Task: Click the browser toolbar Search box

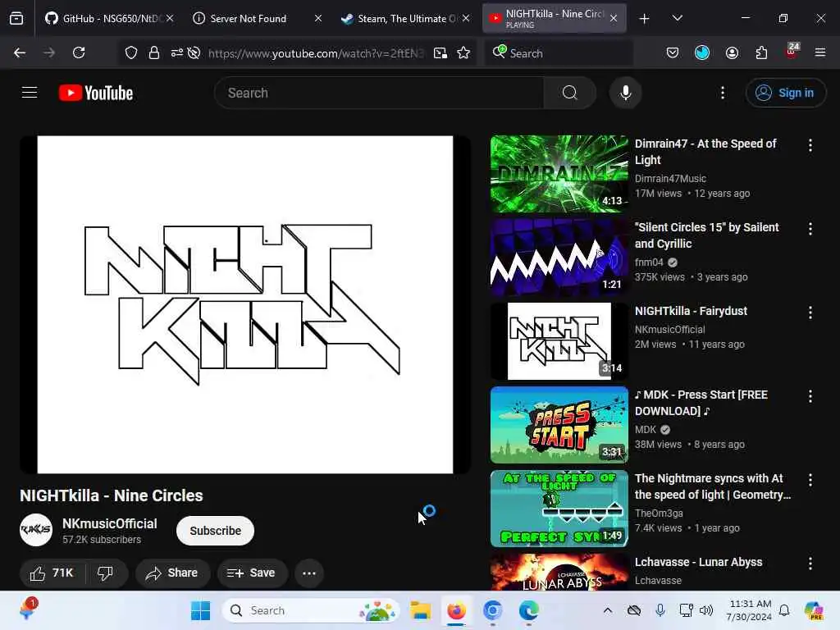Action: tap(559, 53)
